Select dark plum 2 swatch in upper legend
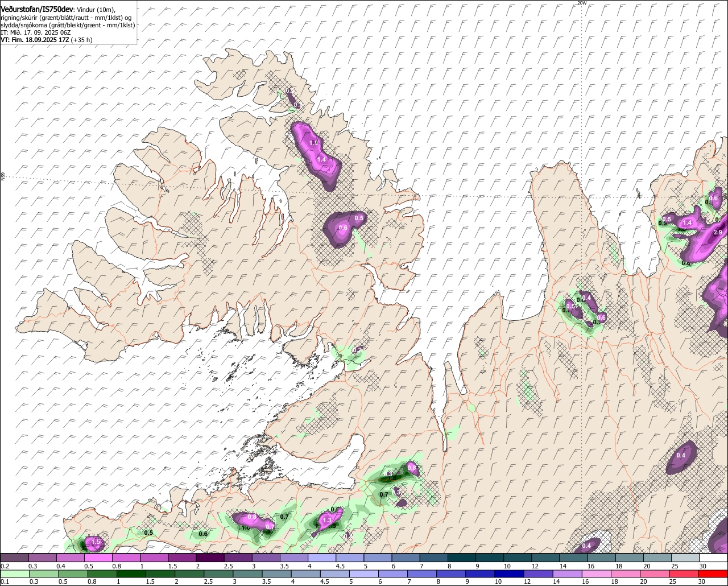Image resolution: width=728 pixels, height=586 pixels. [210, 558]
